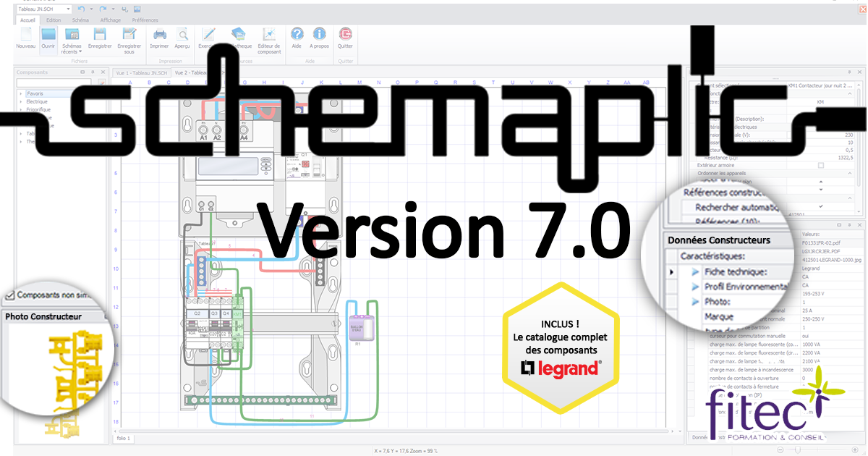The height and width of the screenshot is (456, 868).
Task: Click the Nouveau icon in the ribbon
Action: click(25, 34)
